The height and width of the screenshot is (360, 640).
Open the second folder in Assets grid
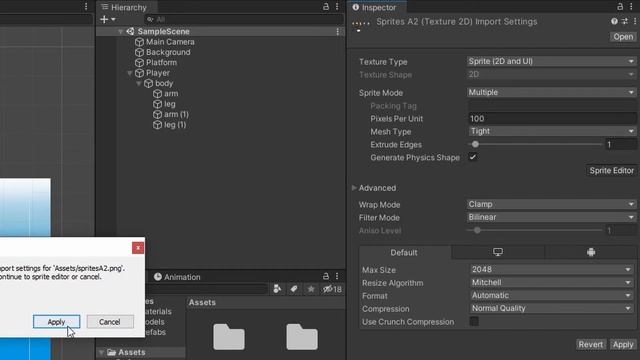click(x=302, y=337)
